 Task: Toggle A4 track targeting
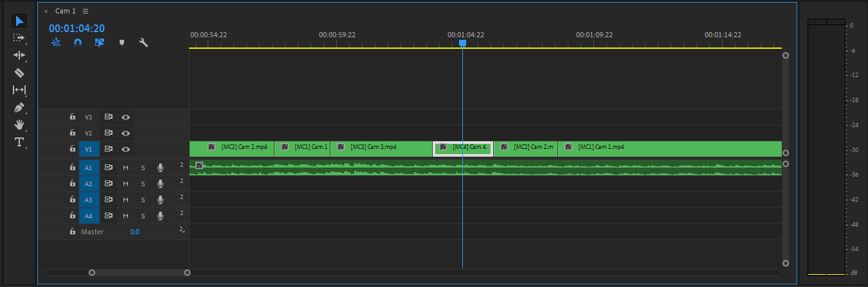pyautogui.click(x=89, y=216)
